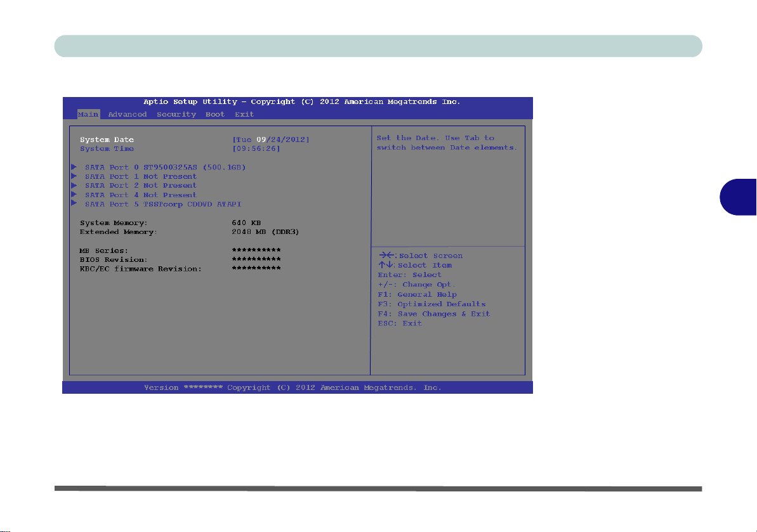This screenshot has height=532, width=757.
Task: Select SATA Port 0 ST9500325AS entry
Action: [165, 167]
